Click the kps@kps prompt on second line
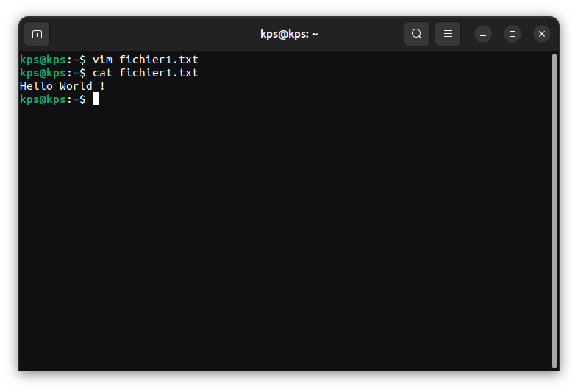The image size is (578, 392). 43,73
